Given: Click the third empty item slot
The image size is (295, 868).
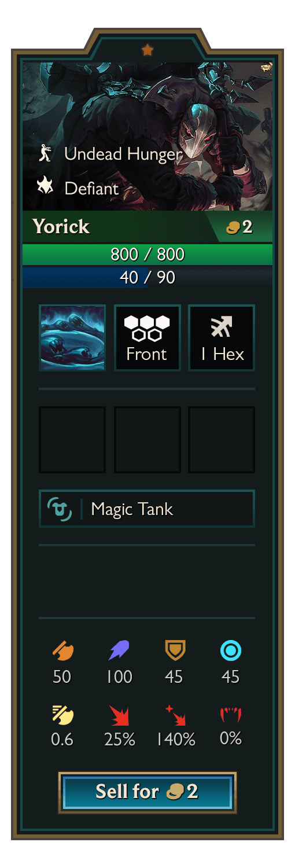Looking at the screenshot, I should click(x=222, y=440).
